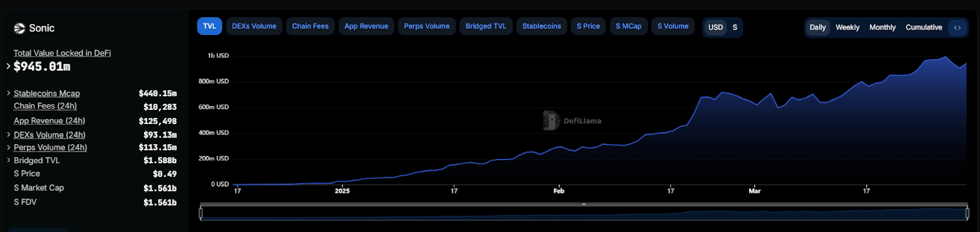Image resolution: width=980 pixels, height=232 pixels.
Task: Select the TVL chart toggle
Action: pyautogui.click(x=209, y=26)
